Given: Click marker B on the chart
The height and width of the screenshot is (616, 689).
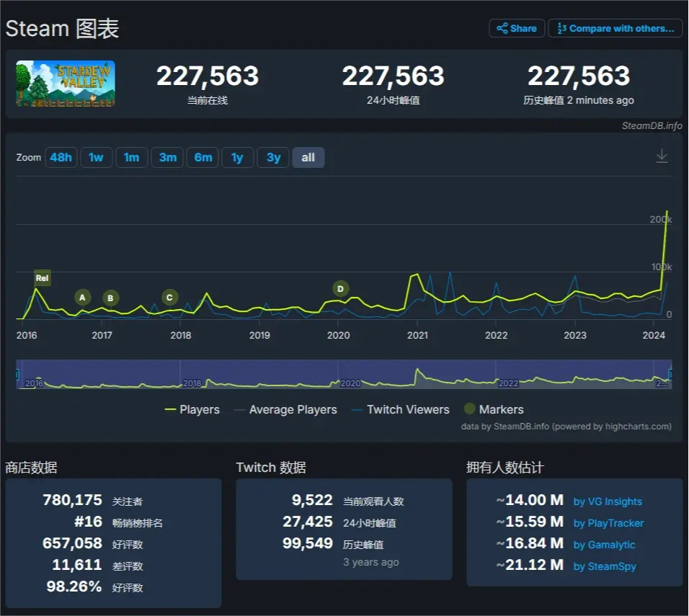Looking at the screenshot, I should coord(110,298).
